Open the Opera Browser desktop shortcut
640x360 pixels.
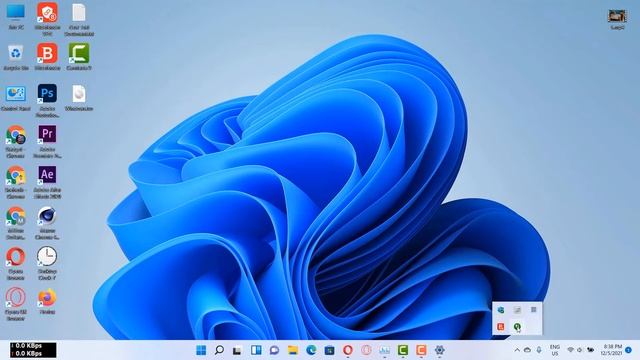pos(16,263)
